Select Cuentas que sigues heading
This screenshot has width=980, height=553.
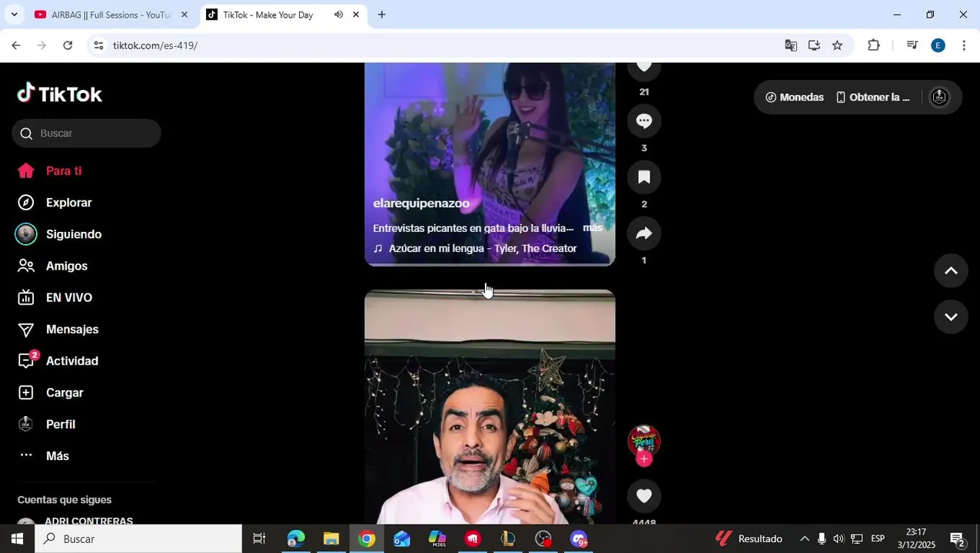point(65,500)
